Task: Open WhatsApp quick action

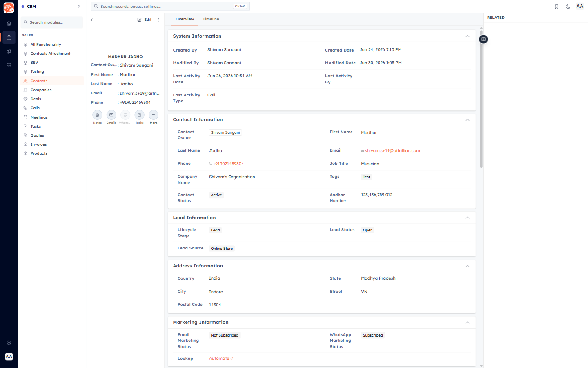Action: 125,115
